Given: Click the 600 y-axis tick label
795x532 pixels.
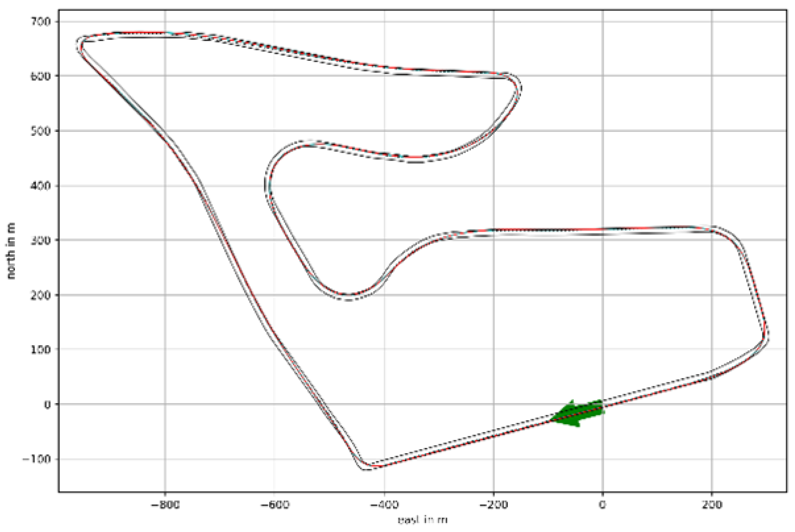Looking at the screenshot, I should (x=40, y=76).
